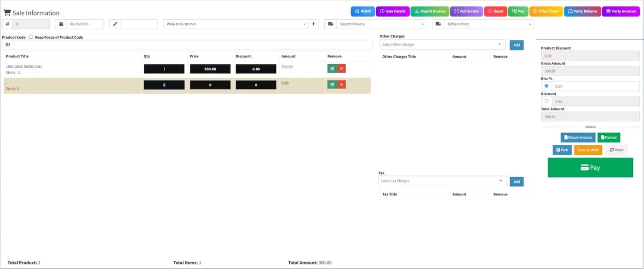Open Party Balance
The width and height of the screenshot is (644, 269).
coord(582,11)
